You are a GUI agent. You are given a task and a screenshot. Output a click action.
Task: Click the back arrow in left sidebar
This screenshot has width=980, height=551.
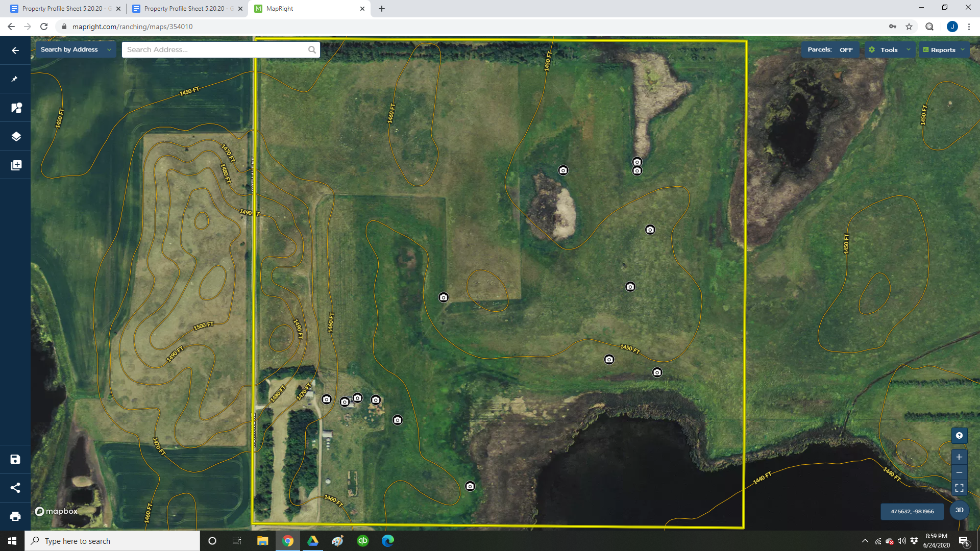pyautogui.click(x=15, y=51)
